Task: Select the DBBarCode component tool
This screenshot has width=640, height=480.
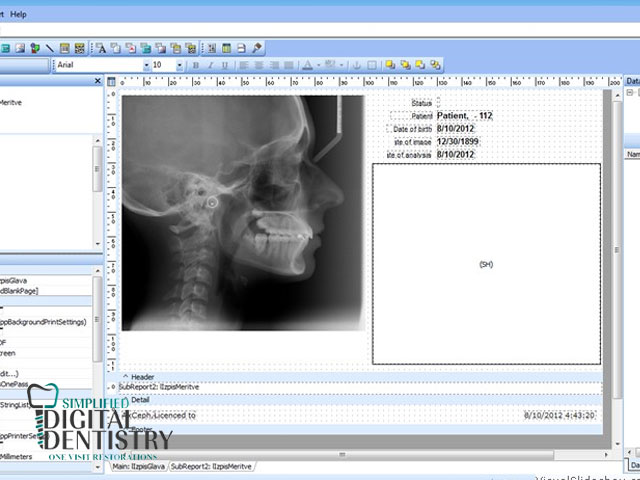Action: point(176,49)
